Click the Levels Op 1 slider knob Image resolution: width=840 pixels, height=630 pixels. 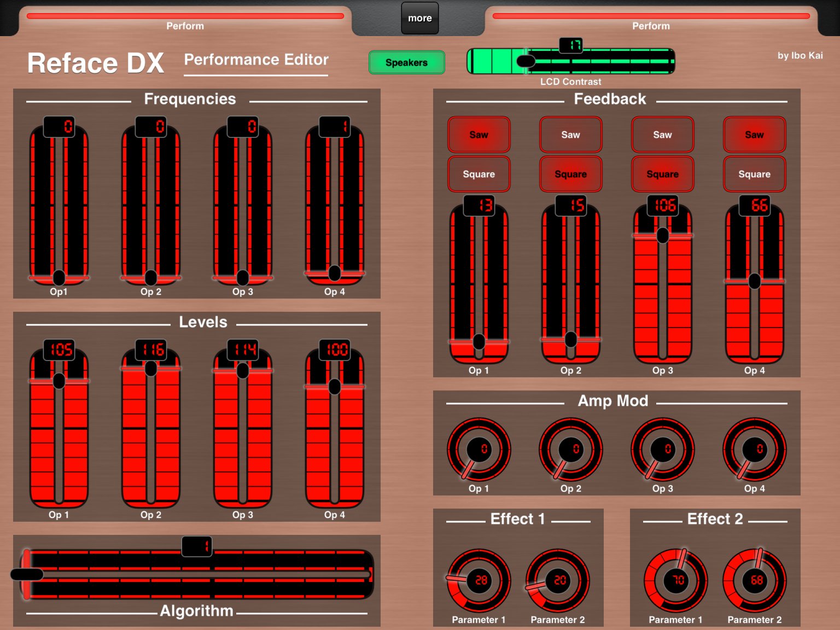(59, 381)
